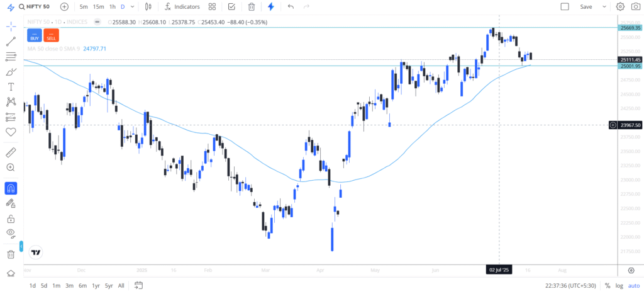Click the plus icon beside 23967.50 price
The width and height of the screenshot is (644, 291).
613,125
